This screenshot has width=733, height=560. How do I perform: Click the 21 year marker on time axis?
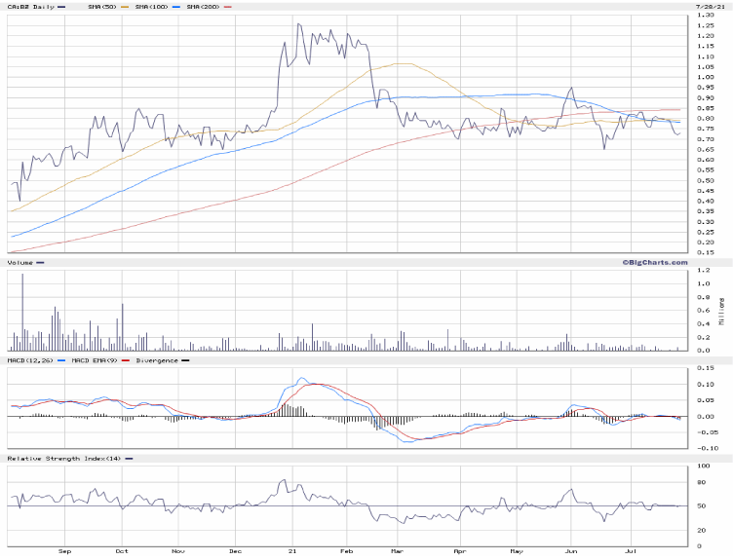pyautogui.click(x=291, y=550)
